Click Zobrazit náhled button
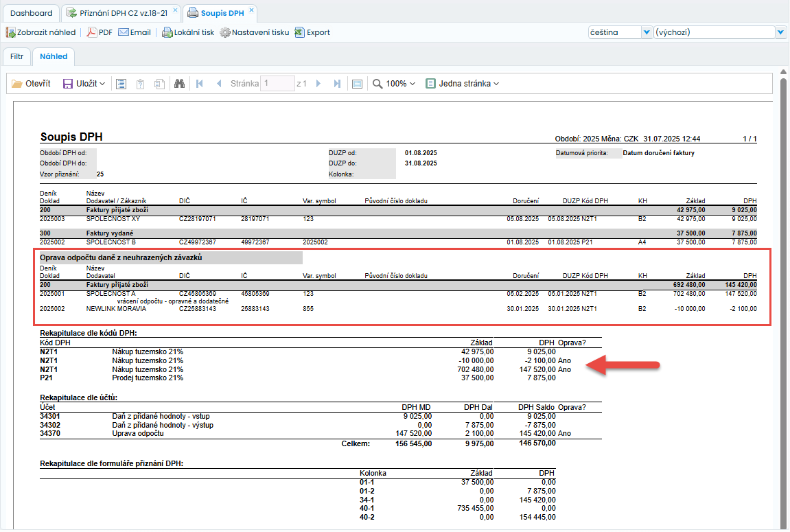 pos(40,32)
